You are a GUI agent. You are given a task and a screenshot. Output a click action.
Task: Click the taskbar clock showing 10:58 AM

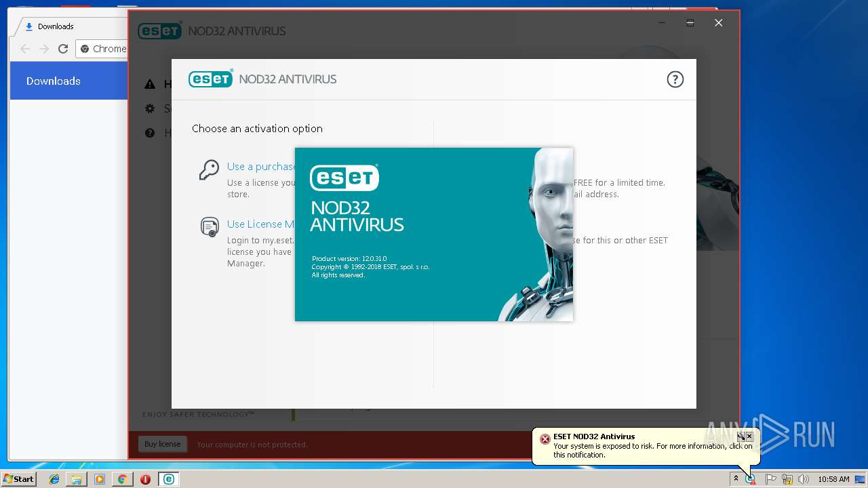pos(833,479)
